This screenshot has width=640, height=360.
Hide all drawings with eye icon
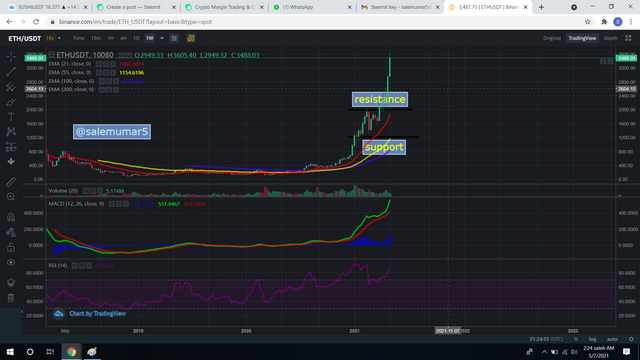(x=11, y=262)
